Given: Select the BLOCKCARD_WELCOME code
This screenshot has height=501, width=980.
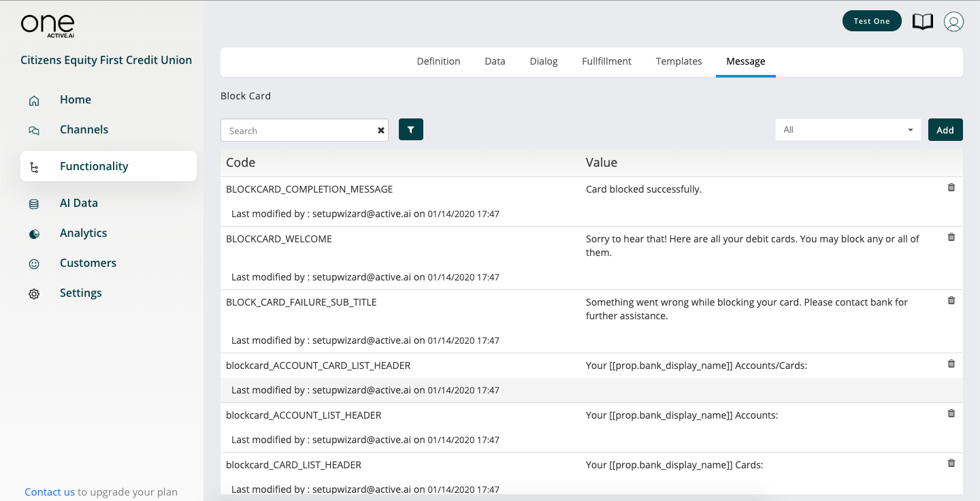Looking at the screenshot, I should click(x=279, y=239).
